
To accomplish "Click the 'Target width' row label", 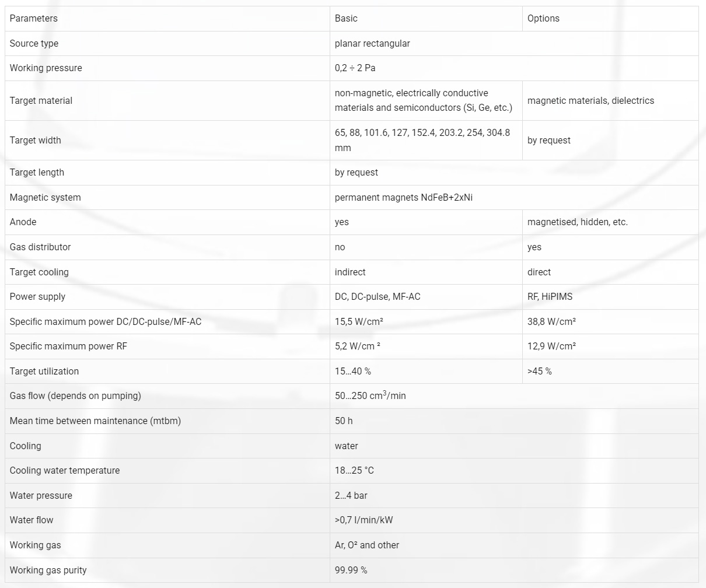I will [35, 140].
